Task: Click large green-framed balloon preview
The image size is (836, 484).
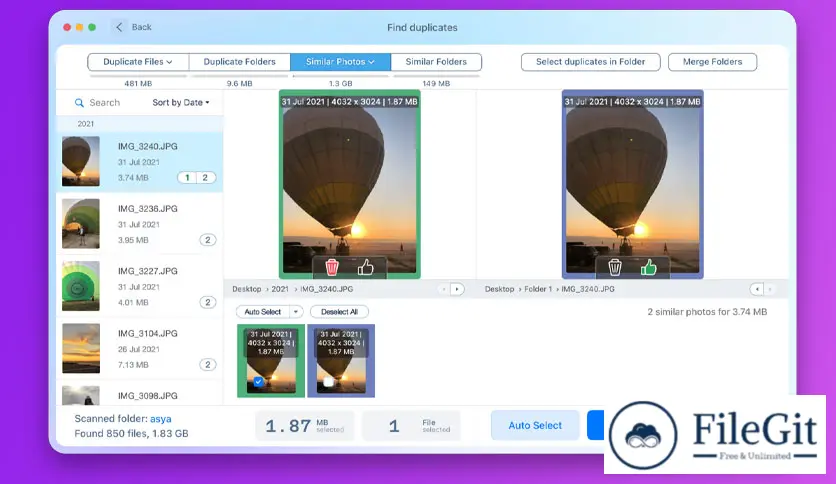Action: 350,184
